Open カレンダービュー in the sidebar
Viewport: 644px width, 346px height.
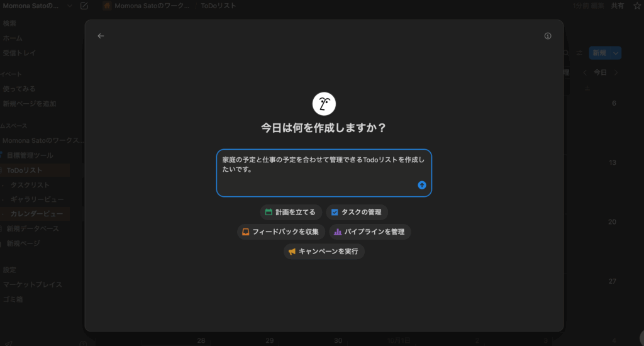[x=36, y=214]
